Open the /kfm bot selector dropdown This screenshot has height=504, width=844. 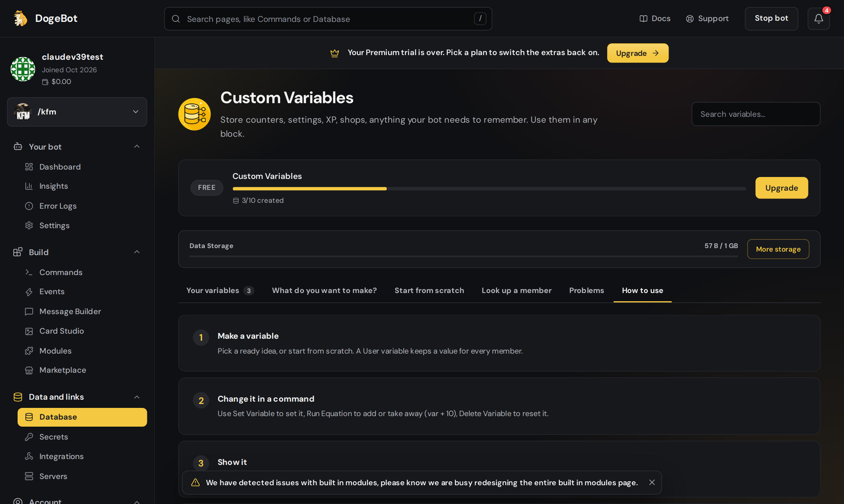tap(77, 112)
